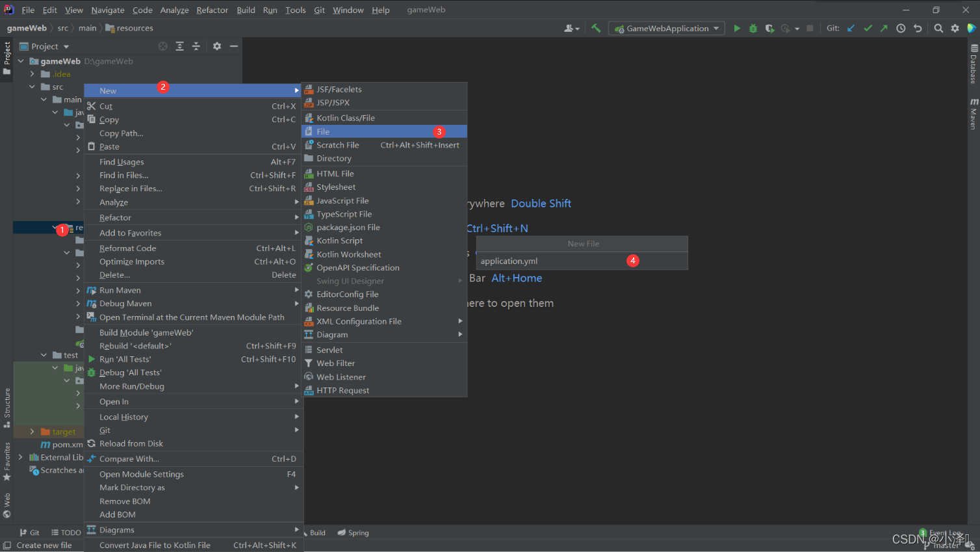Open the code-with-me user icon
The width and height of the screenshot is (980, 552).
(571, 28)
